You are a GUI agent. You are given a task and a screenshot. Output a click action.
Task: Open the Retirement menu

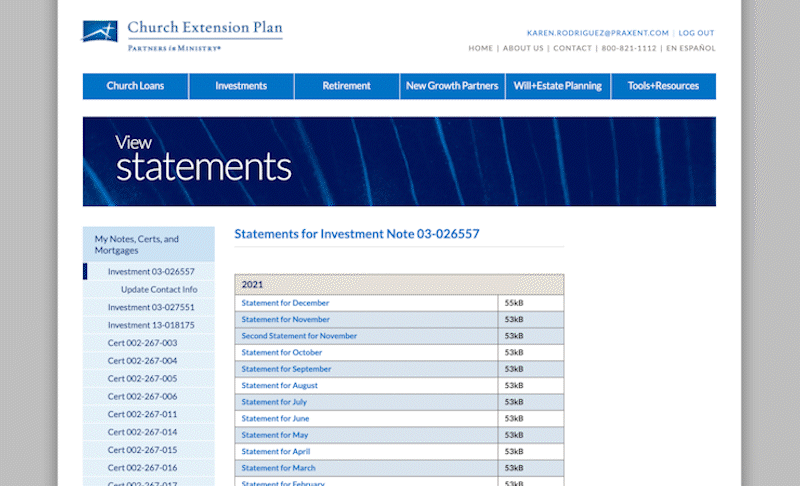346,86
